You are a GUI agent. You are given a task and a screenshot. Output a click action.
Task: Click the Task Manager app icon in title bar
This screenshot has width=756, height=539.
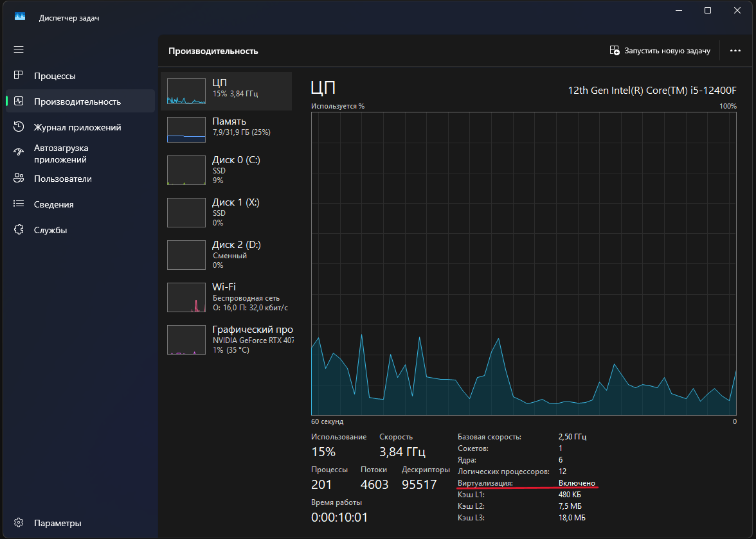click(x=20, y=17)
